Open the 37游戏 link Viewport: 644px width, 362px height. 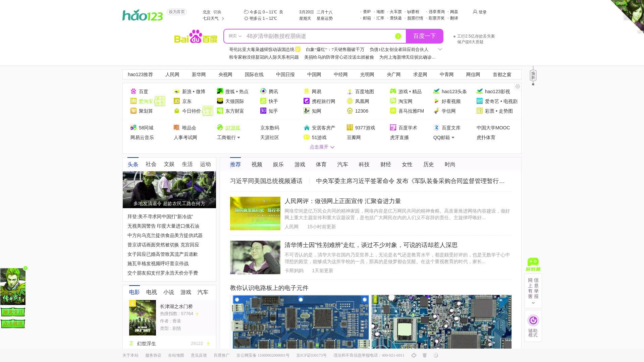(233, 127)
